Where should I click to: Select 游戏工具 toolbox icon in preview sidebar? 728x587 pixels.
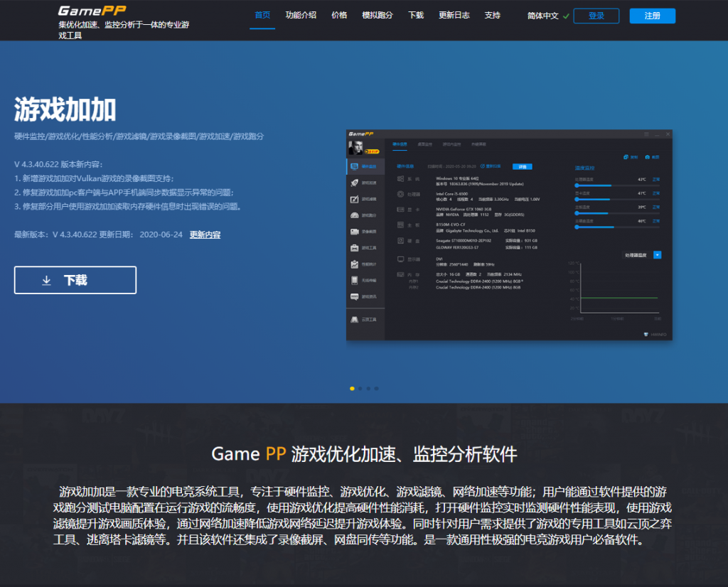[x=355, y=248]
